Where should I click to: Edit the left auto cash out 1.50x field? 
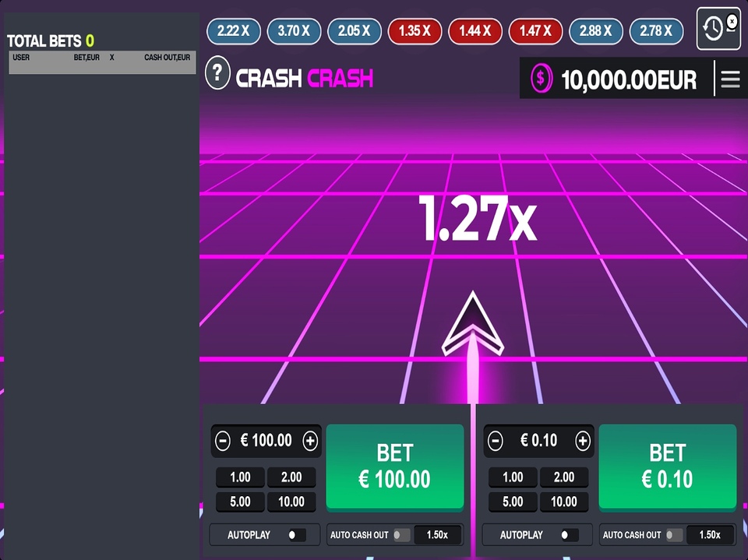(x=437, y=535)
